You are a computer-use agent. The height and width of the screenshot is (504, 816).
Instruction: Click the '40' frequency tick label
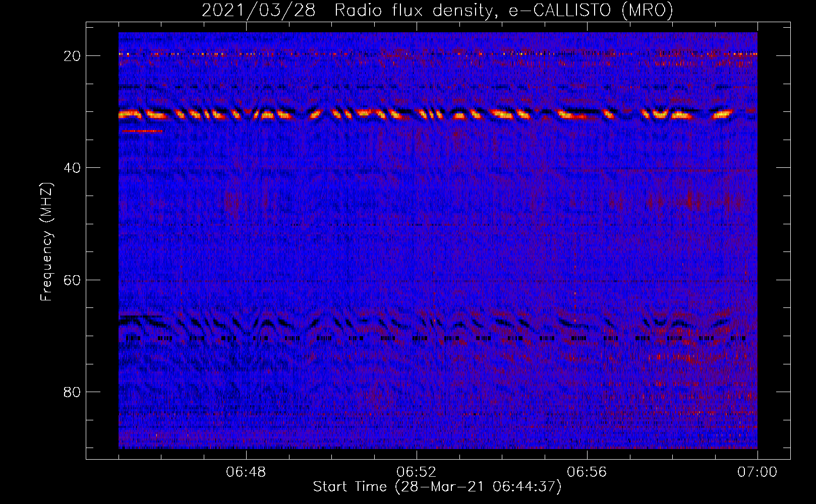[72, 168]
